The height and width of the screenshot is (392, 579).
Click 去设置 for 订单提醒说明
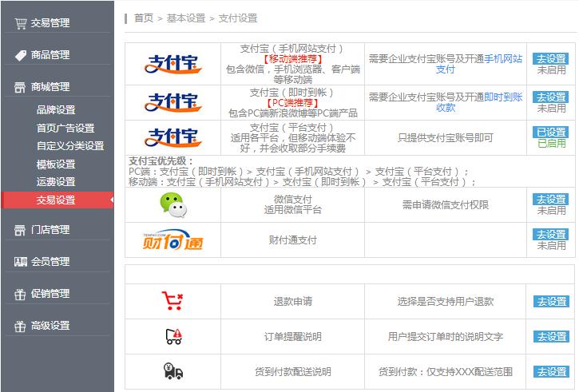click(x=551, y=337)
